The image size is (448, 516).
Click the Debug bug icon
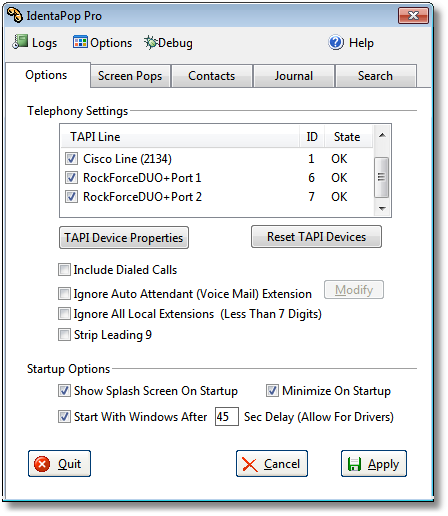point(150,42)
